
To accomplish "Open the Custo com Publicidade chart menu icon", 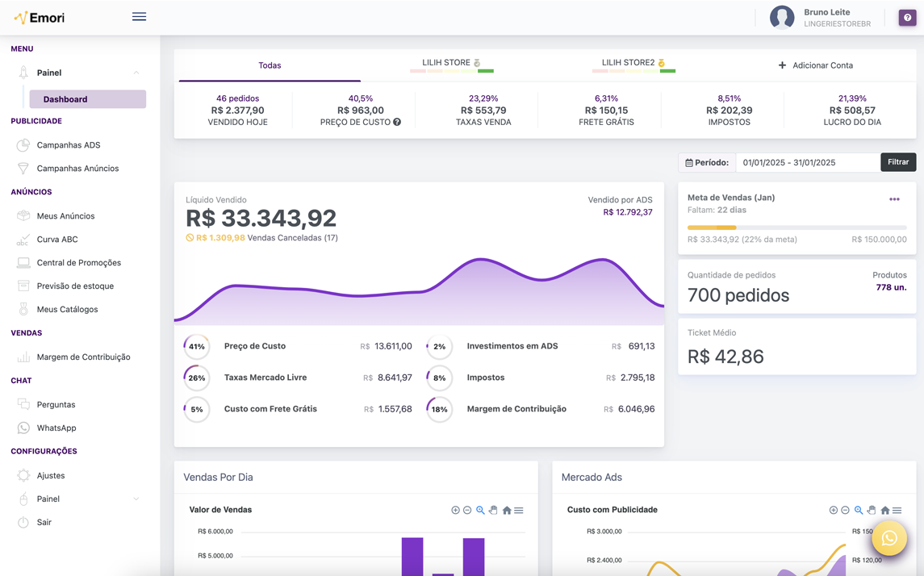I will pyautogui.click(x=897, y=510).
